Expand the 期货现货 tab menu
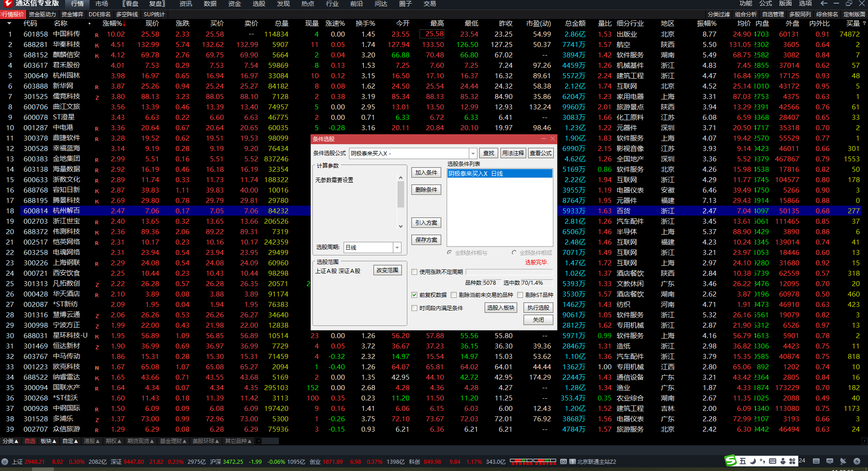Screen dimensions: 868x471 [141, 441]
